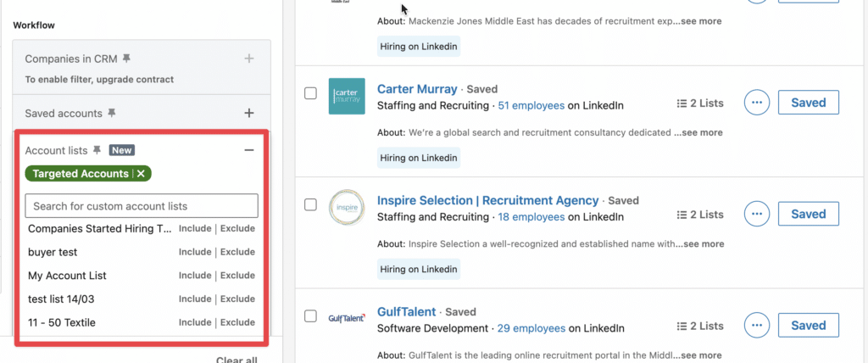The image size is (868, 363).
Task: Click Clear all filters
Action: point(237,359)
